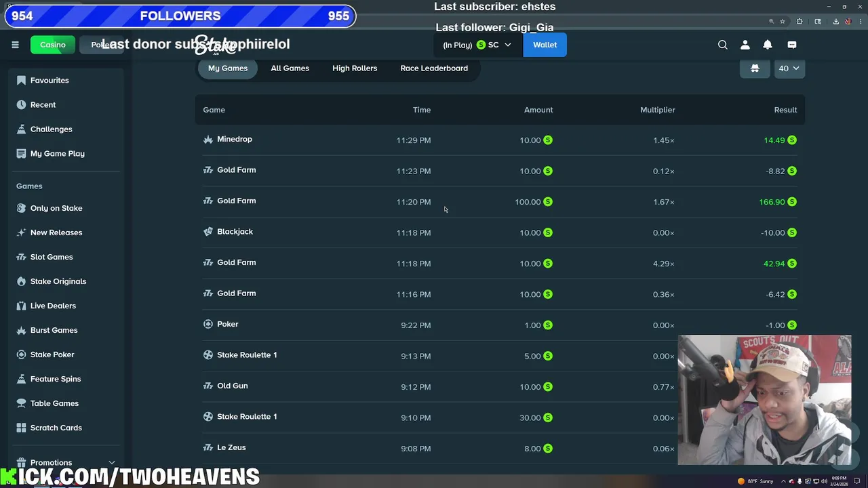Screen dimensions: 868x488
Task: Click the Blackjack game icon
Action: pos(208,232)
